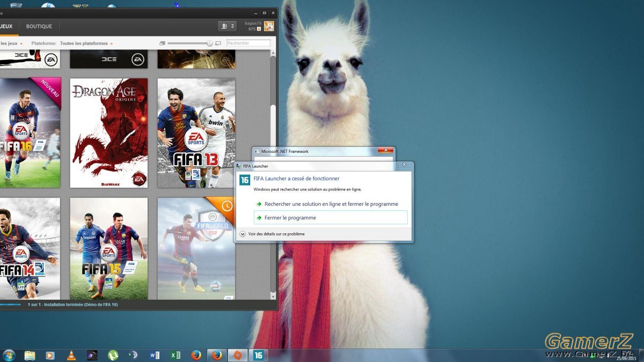
Task: Click 'Windows peut rechercher une solution' message text
Action: (308, 189)
